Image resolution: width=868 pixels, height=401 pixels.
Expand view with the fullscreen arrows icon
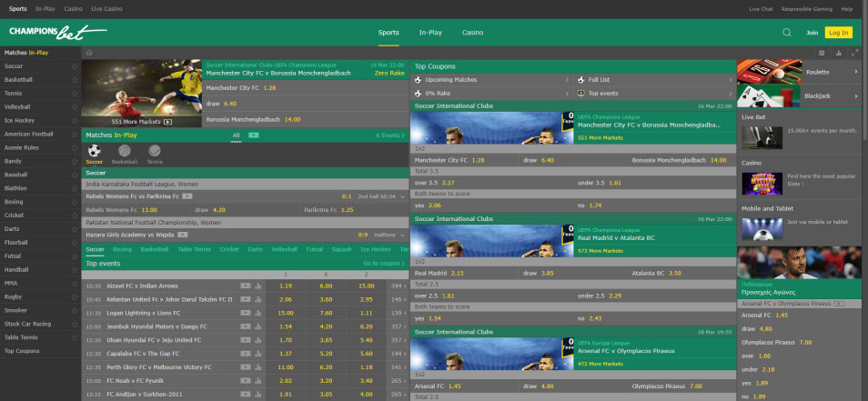(855, 53)
